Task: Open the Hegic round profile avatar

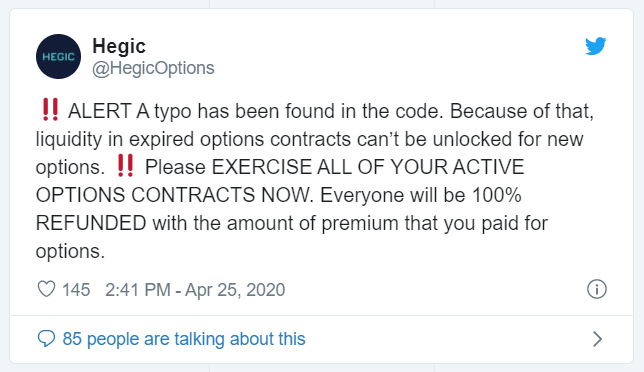Action: [x=58, y=56]
